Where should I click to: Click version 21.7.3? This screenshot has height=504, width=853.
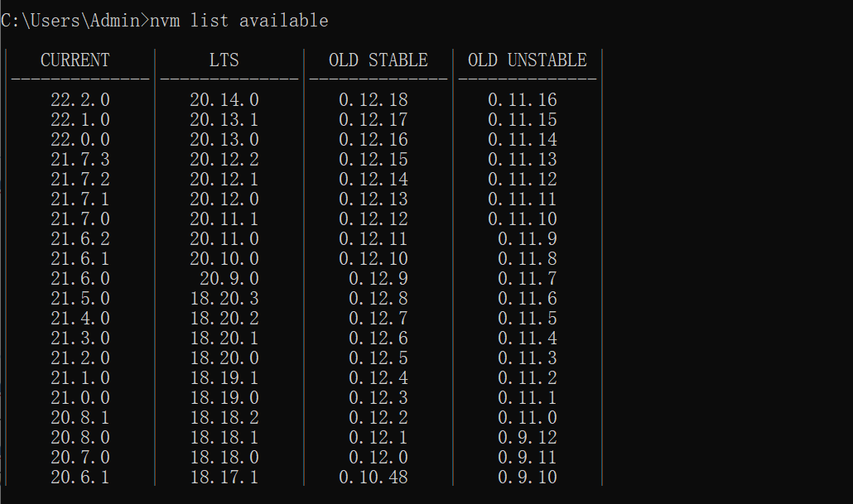coord(80,159)
